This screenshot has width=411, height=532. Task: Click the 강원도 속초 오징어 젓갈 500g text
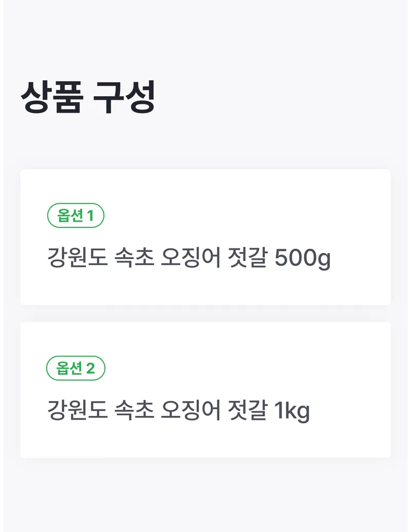189,258
